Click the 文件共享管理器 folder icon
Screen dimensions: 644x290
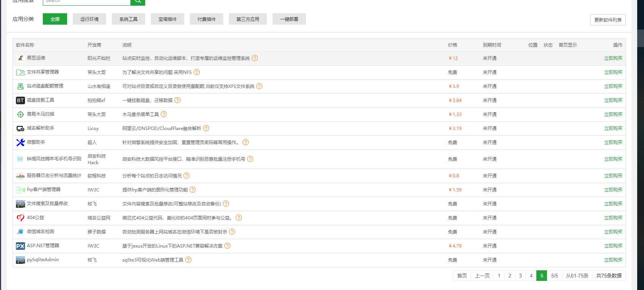(x=20, y=72)
